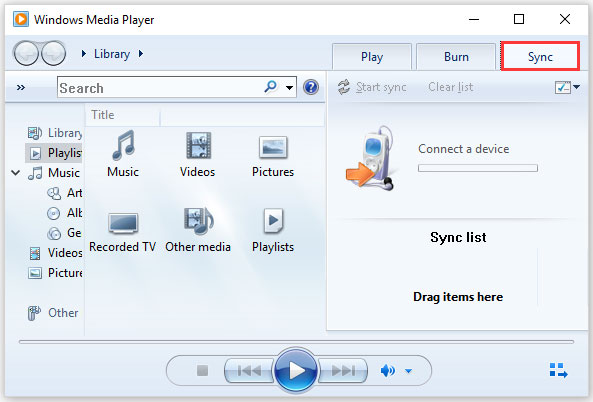Select Music in the navigation tree

54,173
